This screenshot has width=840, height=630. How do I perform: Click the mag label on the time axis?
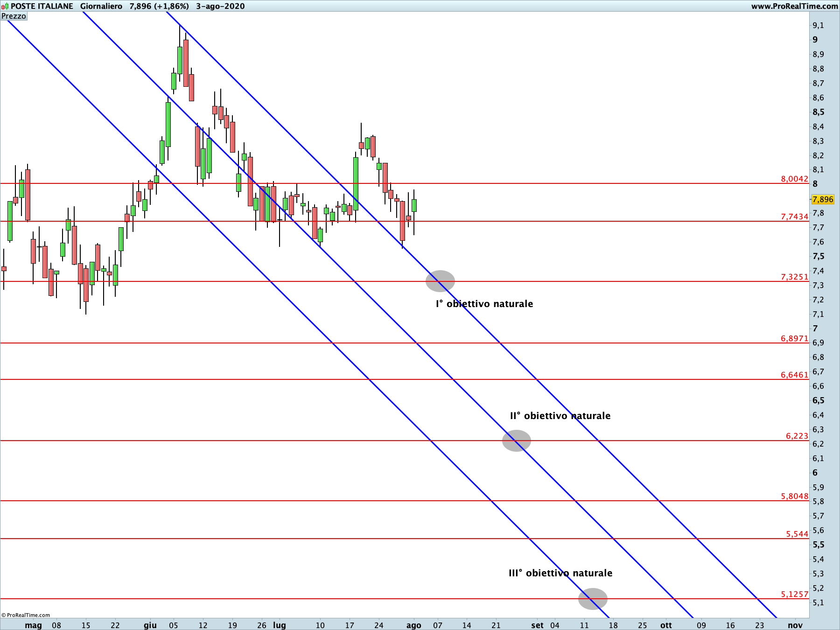point(33,625)
